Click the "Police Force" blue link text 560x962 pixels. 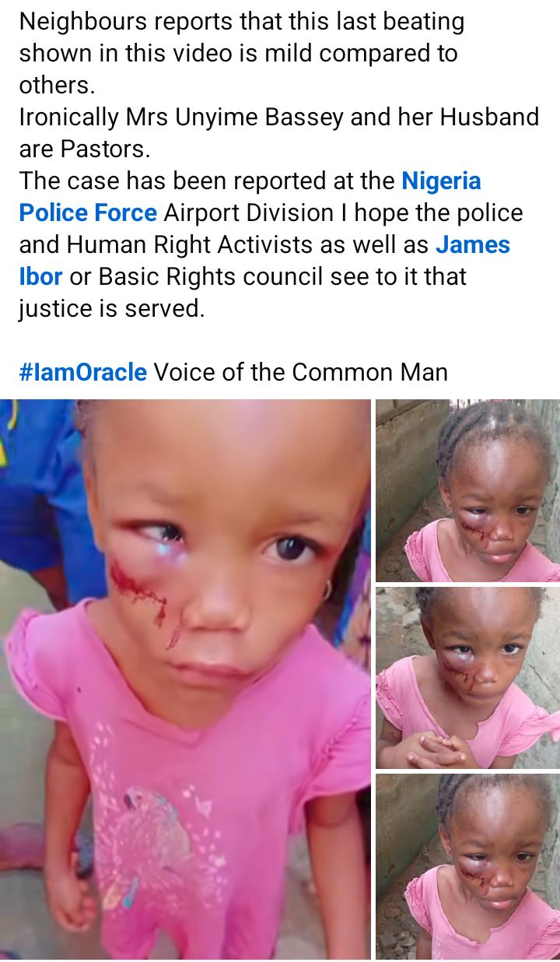[88, 212]
